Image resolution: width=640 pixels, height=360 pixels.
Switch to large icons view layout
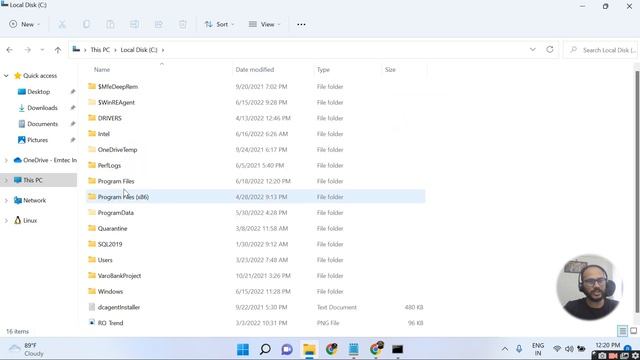pyautogui.click(x=634, y=331)
